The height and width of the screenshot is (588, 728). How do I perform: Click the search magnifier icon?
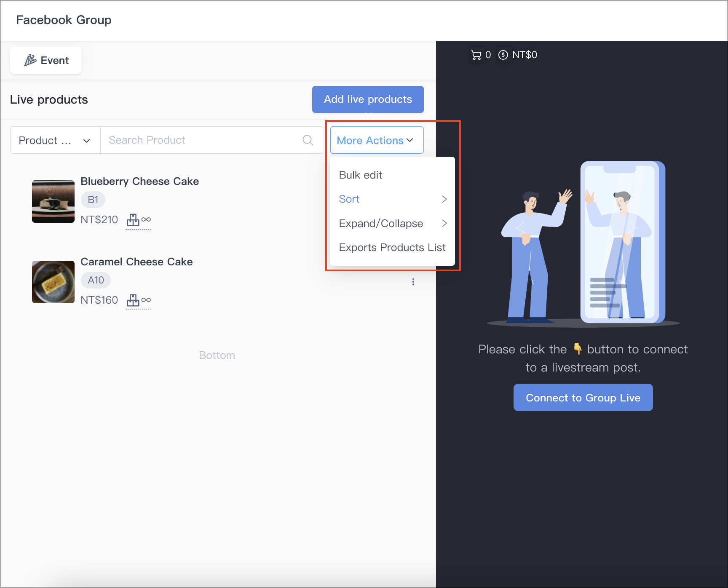[308, 140]
